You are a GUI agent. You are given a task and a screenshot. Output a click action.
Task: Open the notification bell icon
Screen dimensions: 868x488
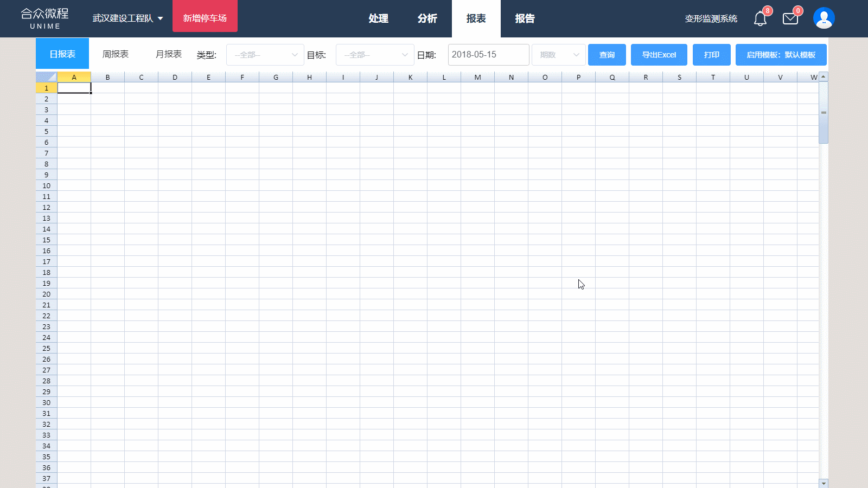[x=760, y=19]
